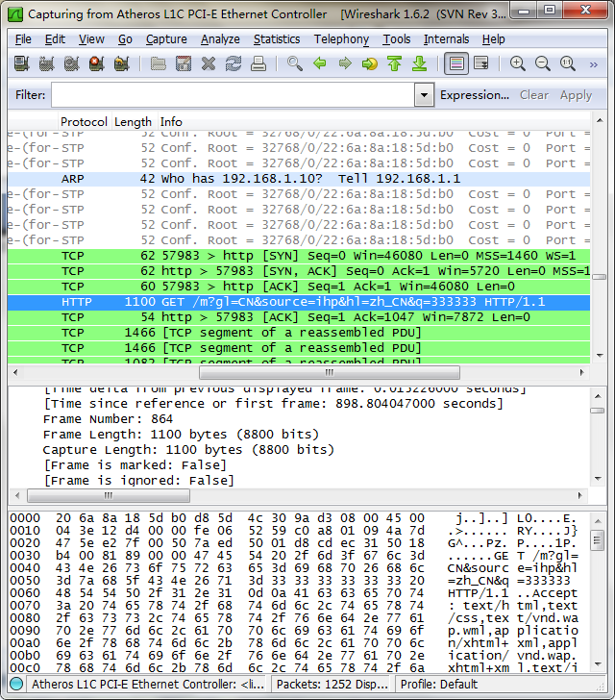Open the View menu
Viewport: 615px width, 700px height.
point(91,39)
